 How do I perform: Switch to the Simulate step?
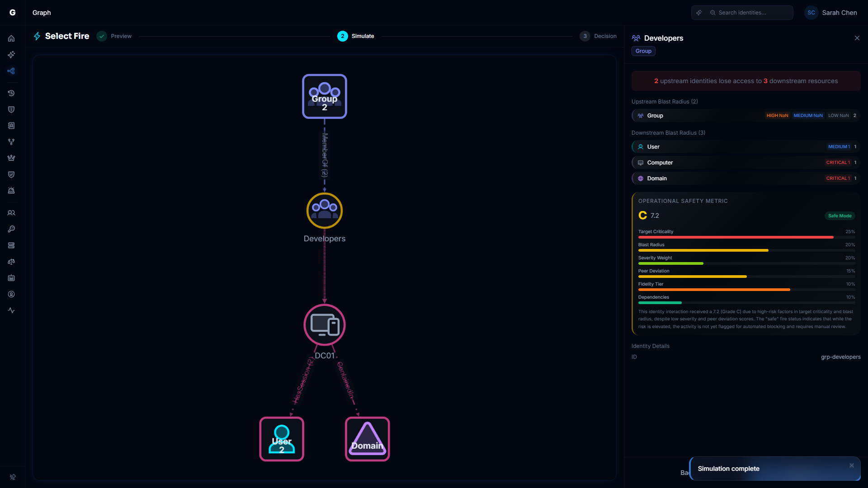356,36
